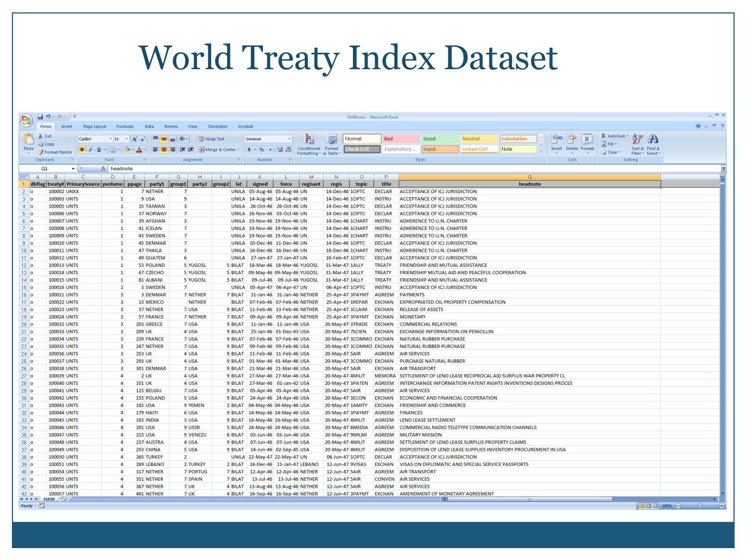Click the yellow Fill Color bucket
This screenshot has width=747, height=560.
coord(126,150)
